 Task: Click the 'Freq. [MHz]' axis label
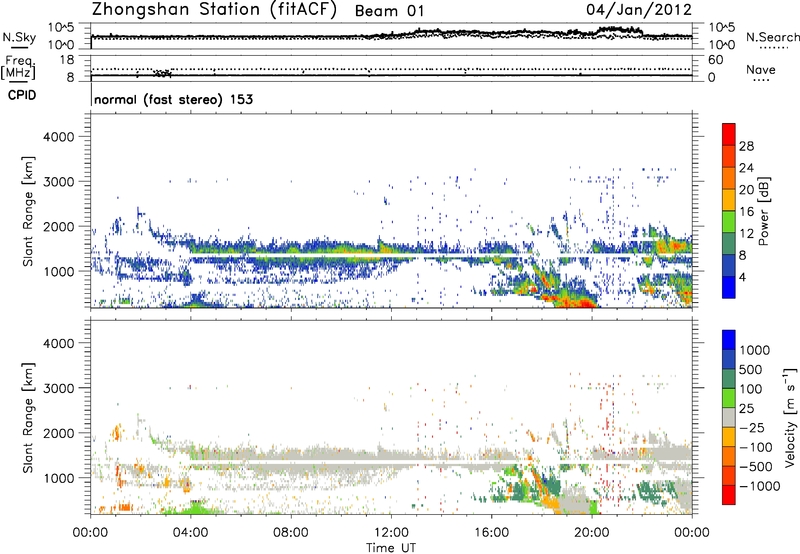[x=20, y=67]
